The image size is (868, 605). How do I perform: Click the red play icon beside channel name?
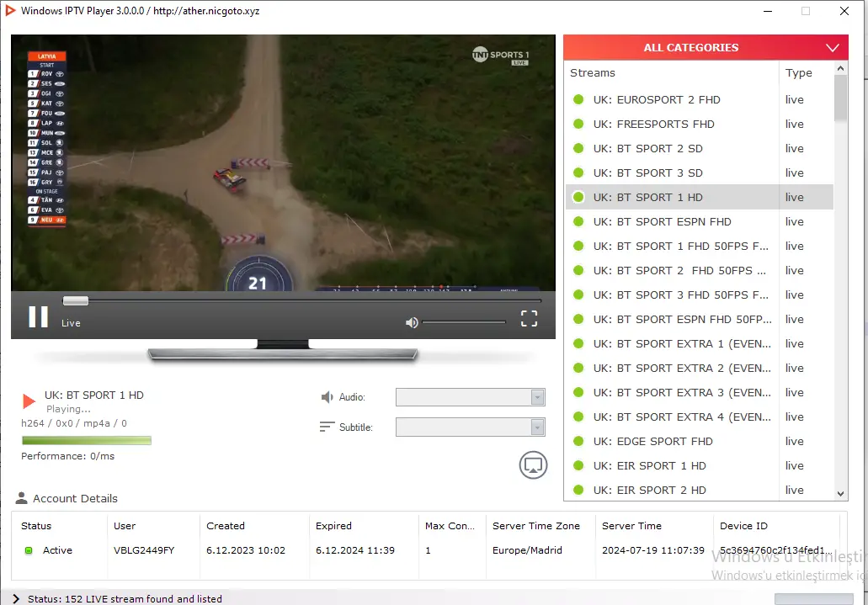point(29,401)
